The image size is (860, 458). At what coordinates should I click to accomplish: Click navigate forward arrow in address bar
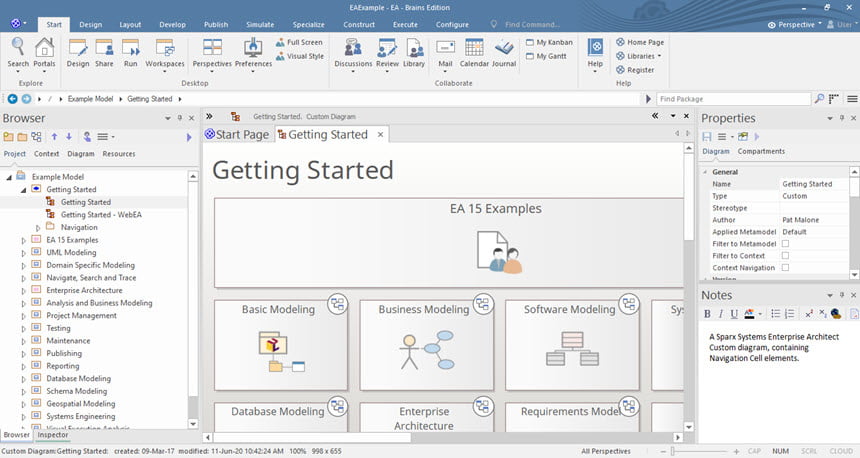(26, 99)
